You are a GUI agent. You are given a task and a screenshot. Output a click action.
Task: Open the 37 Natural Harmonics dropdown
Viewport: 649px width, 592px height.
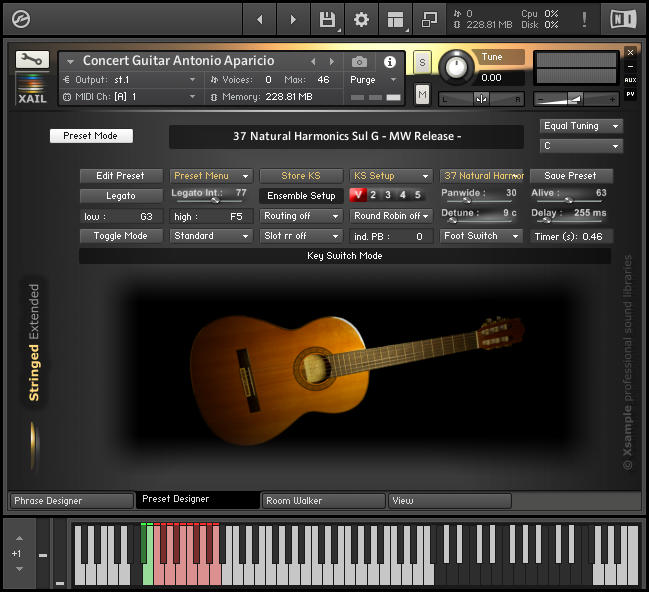tap(481, 176)
